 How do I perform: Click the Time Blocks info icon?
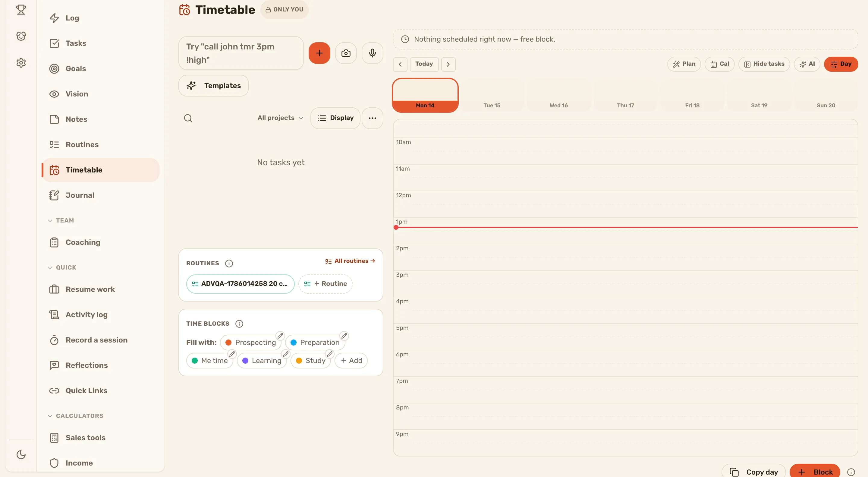pyautogui.click(x=239, y=324)
